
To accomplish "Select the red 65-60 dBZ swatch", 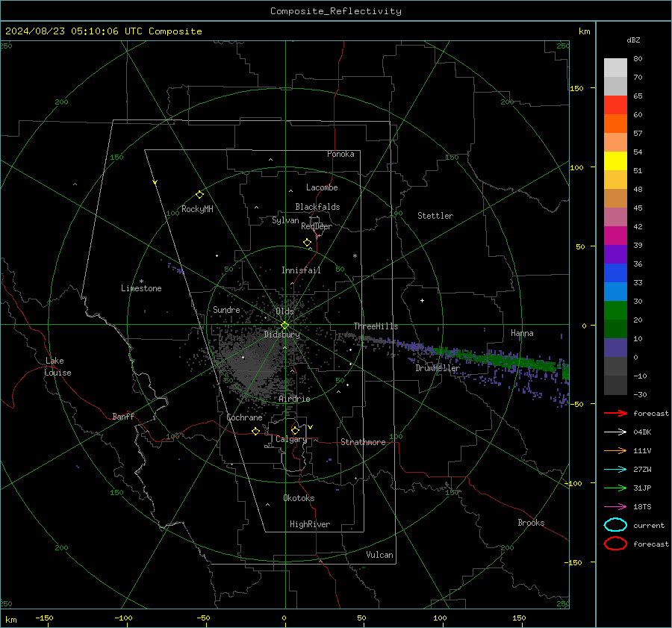I will (615, 105).
